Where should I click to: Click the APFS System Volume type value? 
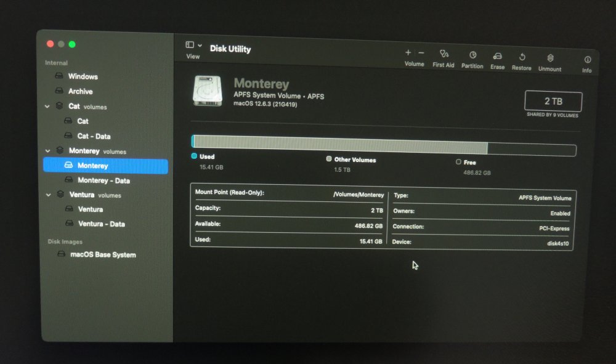tap(545, 198)
